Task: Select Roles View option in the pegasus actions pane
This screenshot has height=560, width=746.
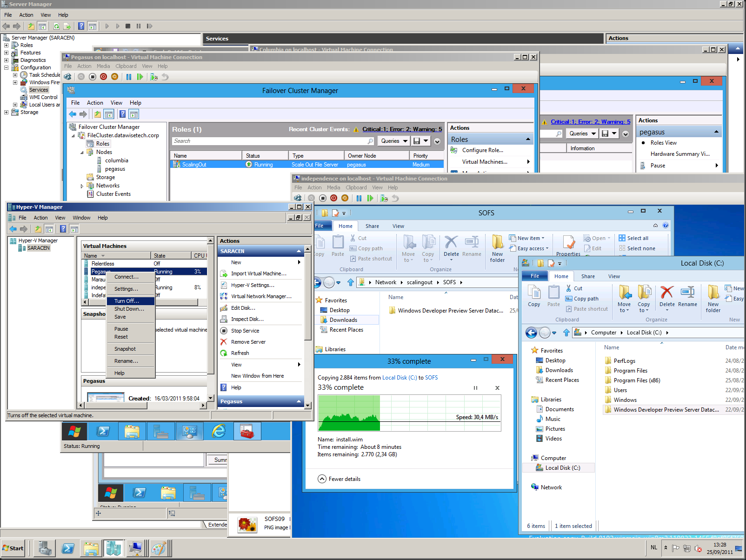Action: pyautogui.click(x=664, y=143)
